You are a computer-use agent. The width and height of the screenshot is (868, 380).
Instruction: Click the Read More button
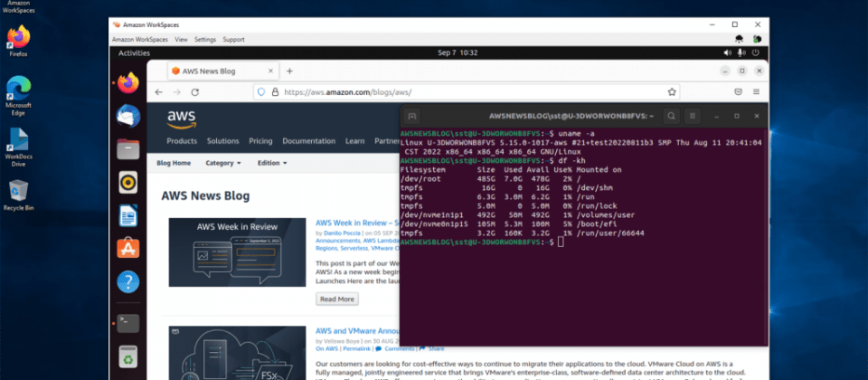[x=337, y=299]
